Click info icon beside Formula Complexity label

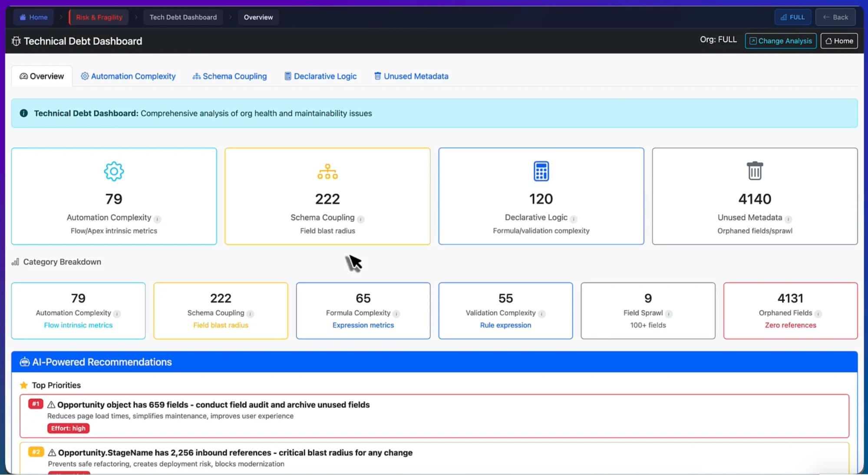(x=396, y=314)
